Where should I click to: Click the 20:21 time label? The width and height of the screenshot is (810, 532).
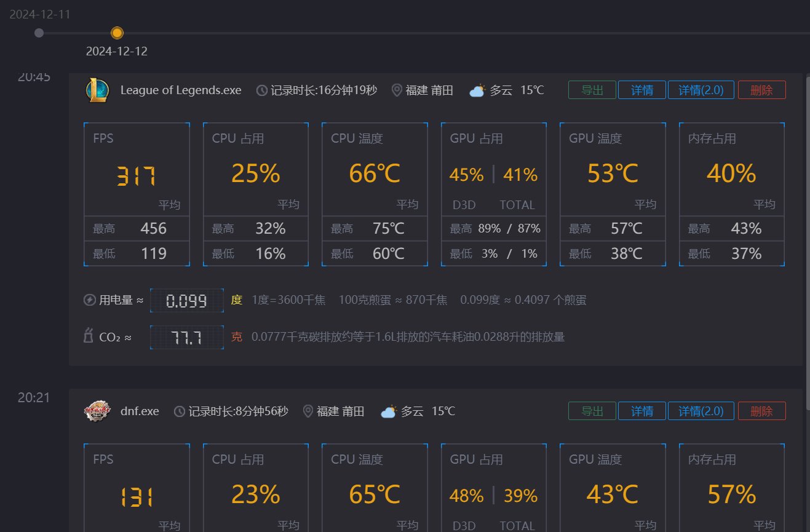(x=34, y=398)
